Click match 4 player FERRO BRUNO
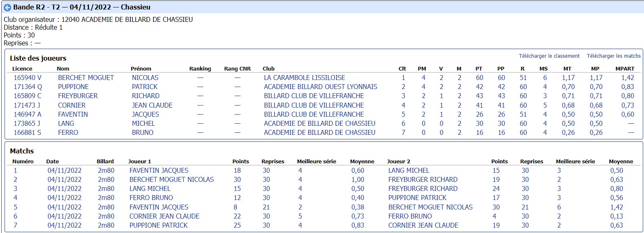 (x=151, y=198)
